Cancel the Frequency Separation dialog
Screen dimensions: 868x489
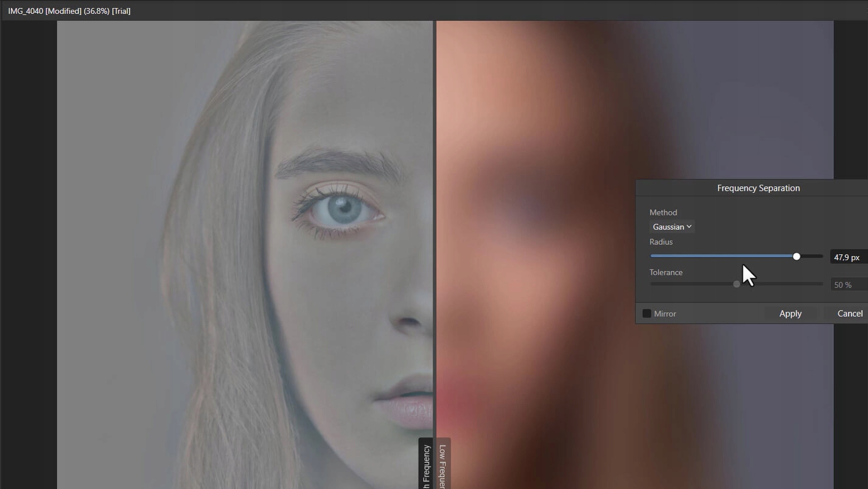pos(849,314)
